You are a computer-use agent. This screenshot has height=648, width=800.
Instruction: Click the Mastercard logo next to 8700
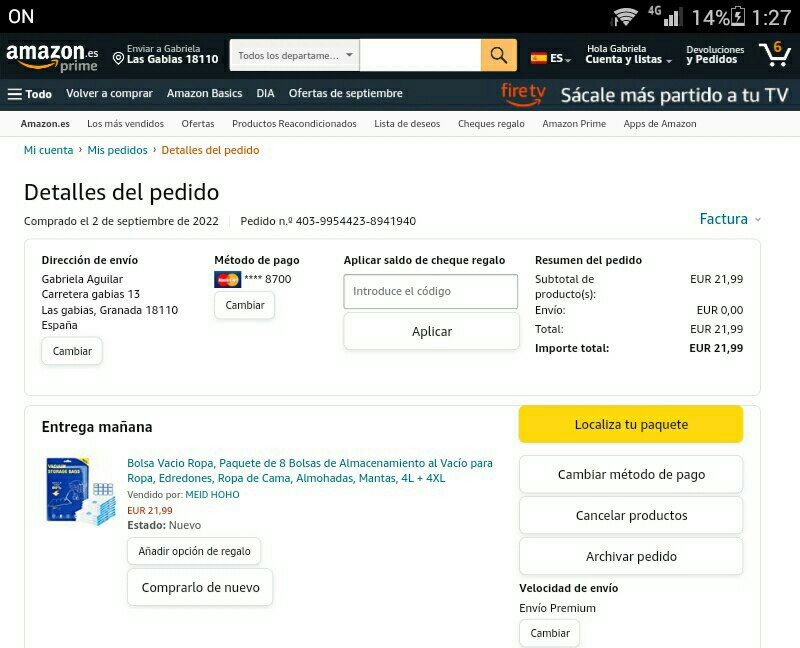[228, 279]
